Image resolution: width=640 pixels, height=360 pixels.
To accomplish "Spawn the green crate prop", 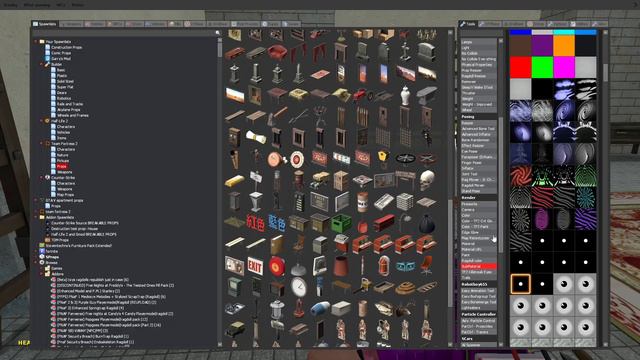I will pyautogui.click(x=341, y=223).
